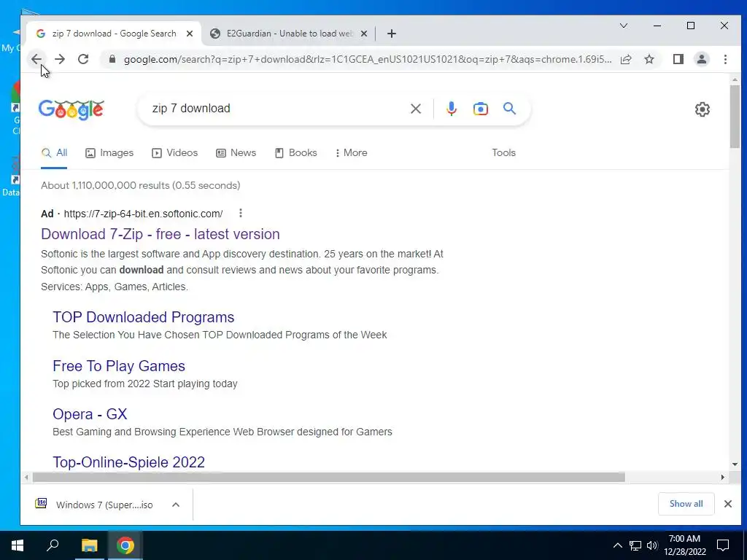Open the Opera - GX link
Image resolution: width=747 pixels, height=560 pixels.
[x=90, y=414]
